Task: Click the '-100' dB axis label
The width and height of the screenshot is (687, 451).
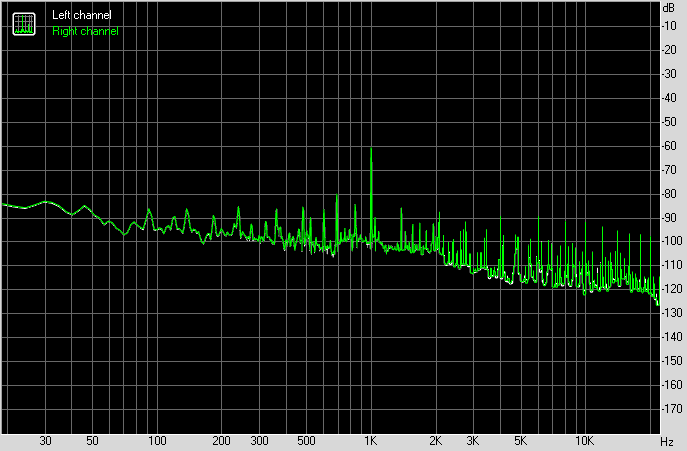Action: 672,241
